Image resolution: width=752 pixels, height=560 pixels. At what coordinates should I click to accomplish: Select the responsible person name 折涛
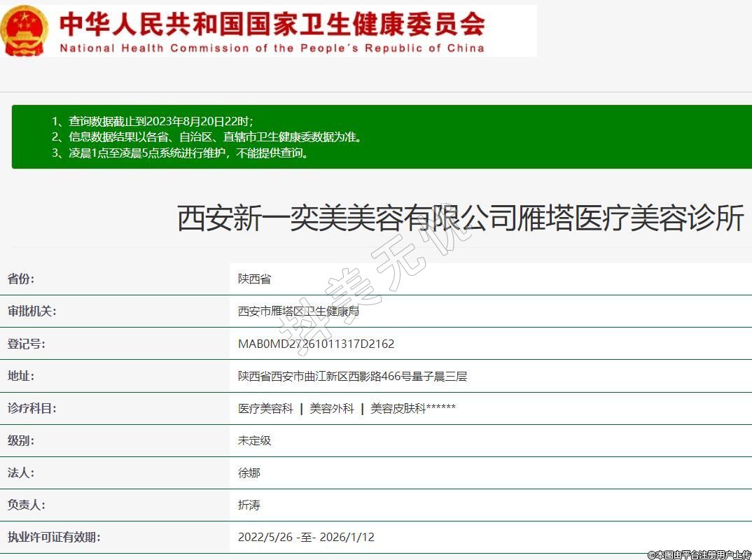[x=249, y=505]
